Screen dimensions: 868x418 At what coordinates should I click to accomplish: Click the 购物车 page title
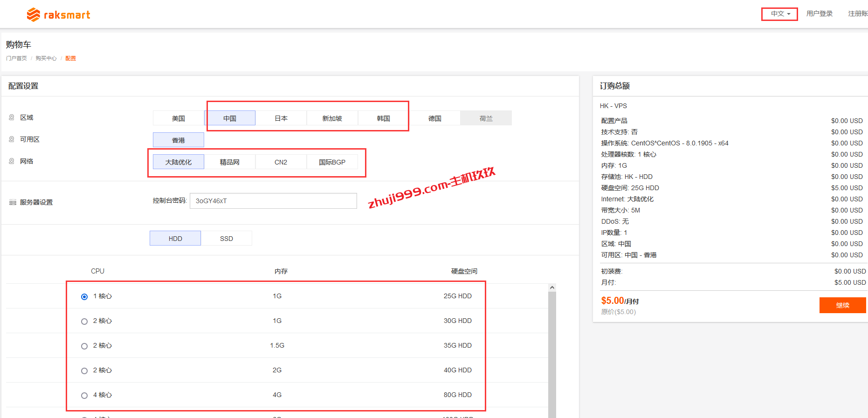pos(19,44)
